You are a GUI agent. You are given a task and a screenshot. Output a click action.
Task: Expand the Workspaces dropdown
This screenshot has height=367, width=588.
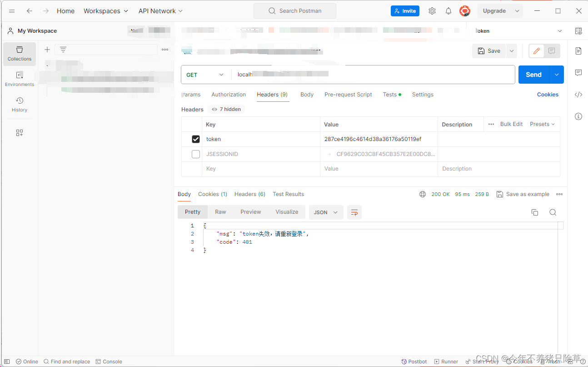pyautogui.click(x=106, y=11)
